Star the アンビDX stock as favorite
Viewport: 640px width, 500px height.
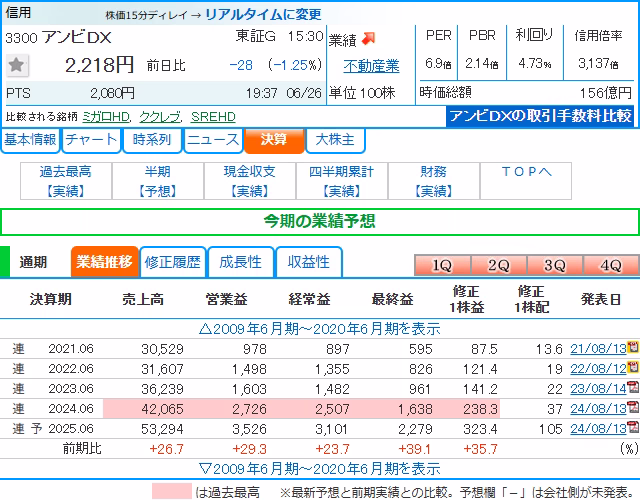point(17,65)
